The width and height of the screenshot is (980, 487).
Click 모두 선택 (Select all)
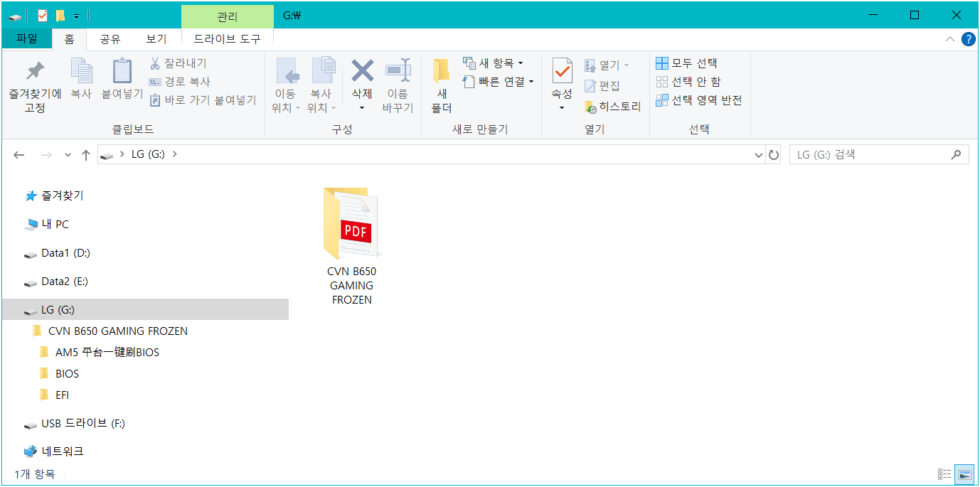click(x=686, y=63)
